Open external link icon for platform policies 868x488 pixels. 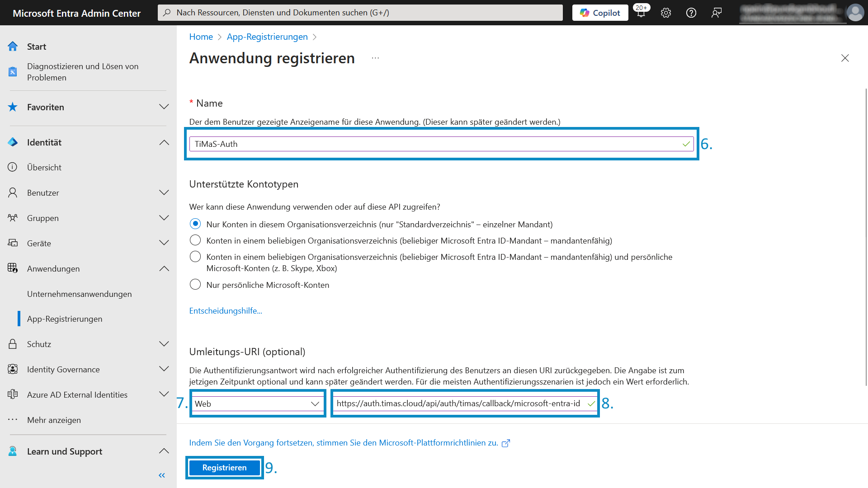tap(506, 443)
